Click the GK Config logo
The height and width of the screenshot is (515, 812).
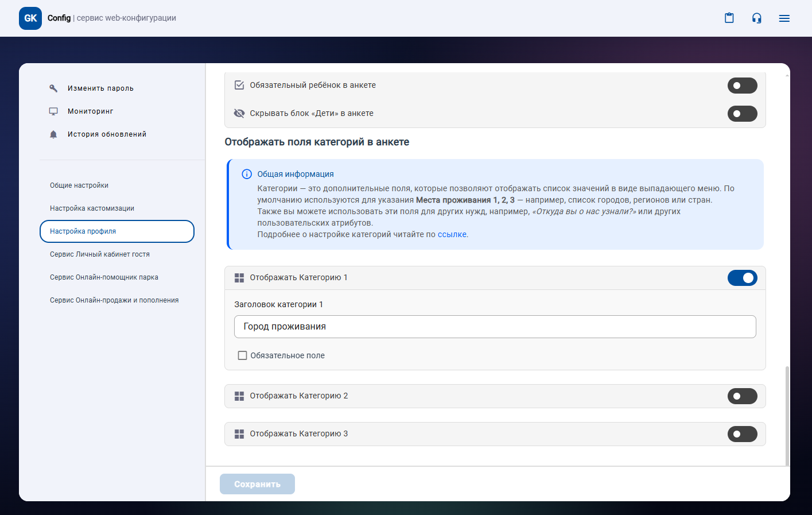coord(30,18)
